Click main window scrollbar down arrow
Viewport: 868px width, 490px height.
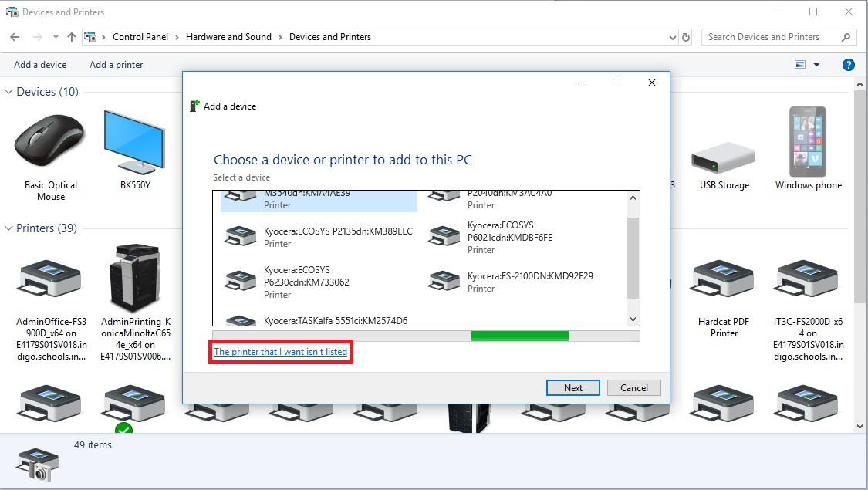point(860,426)
